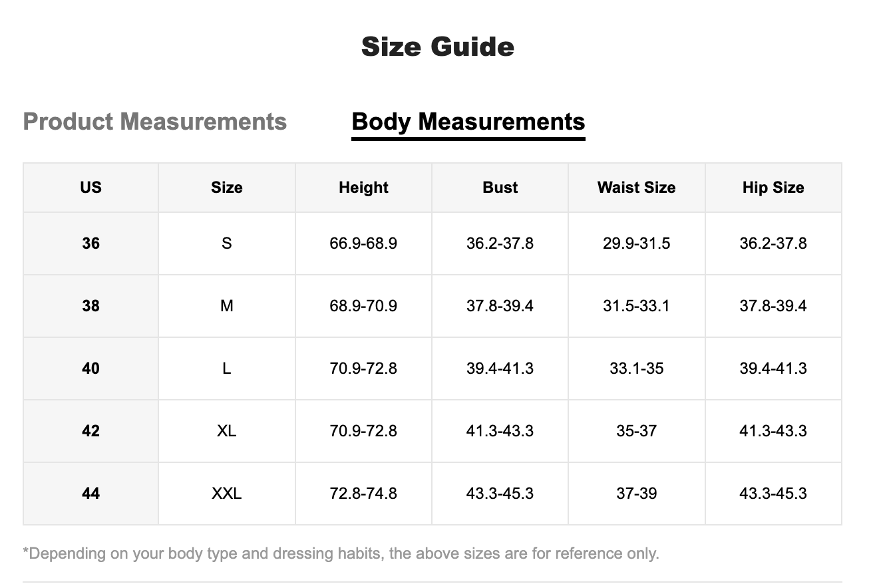Click the US 40 row label
Viewport: 877px width, 588px height.
(x=90, y=368)
